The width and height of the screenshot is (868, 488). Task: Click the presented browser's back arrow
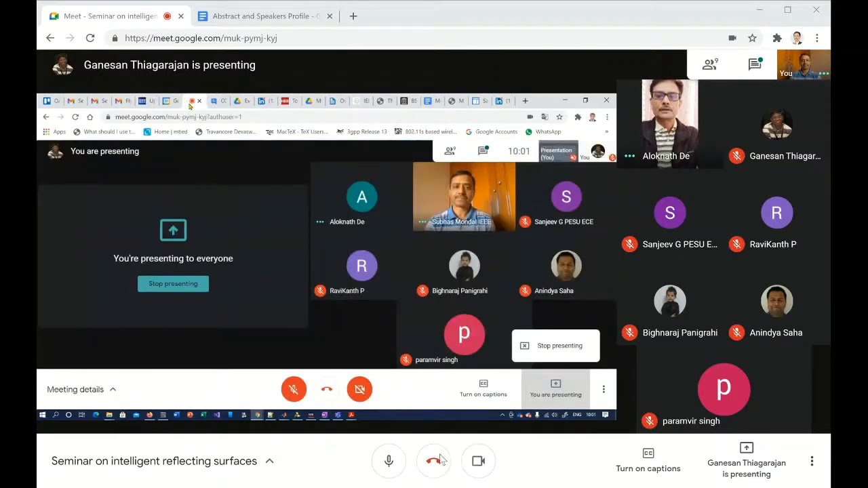point(46,117)
